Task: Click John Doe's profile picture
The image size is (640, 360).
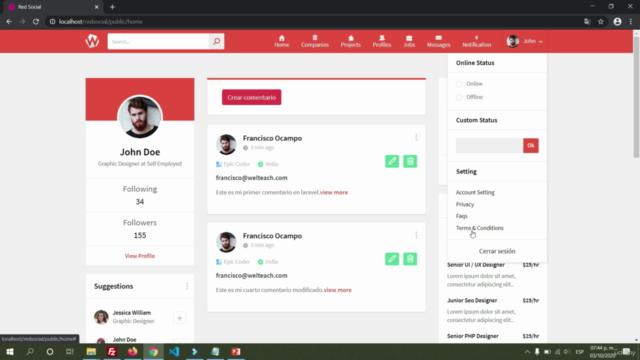Action: [x=140, y=117]
